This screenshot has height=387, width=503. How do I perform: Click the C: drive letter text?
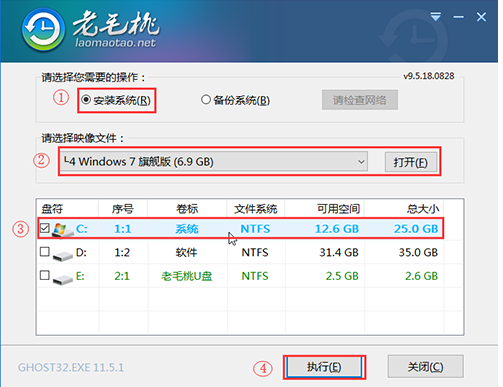(x=82, y=229)
